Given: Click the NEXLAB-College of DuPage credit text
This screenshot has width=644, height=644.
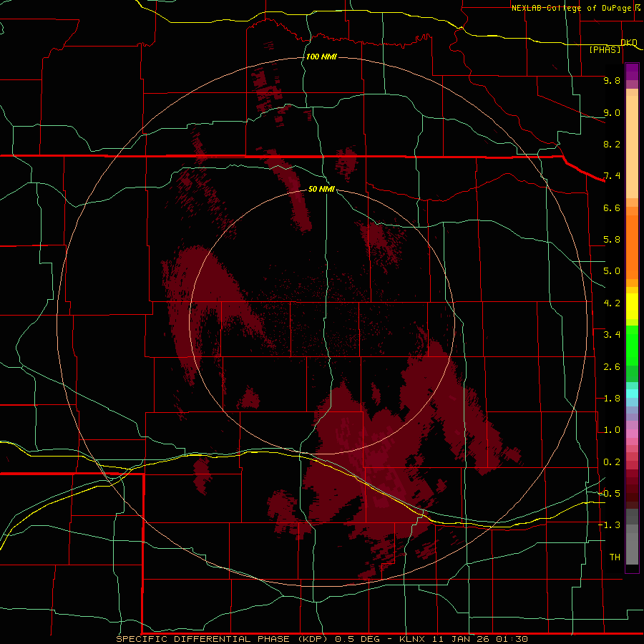Looking at the screenshot, I should point(573,8).
